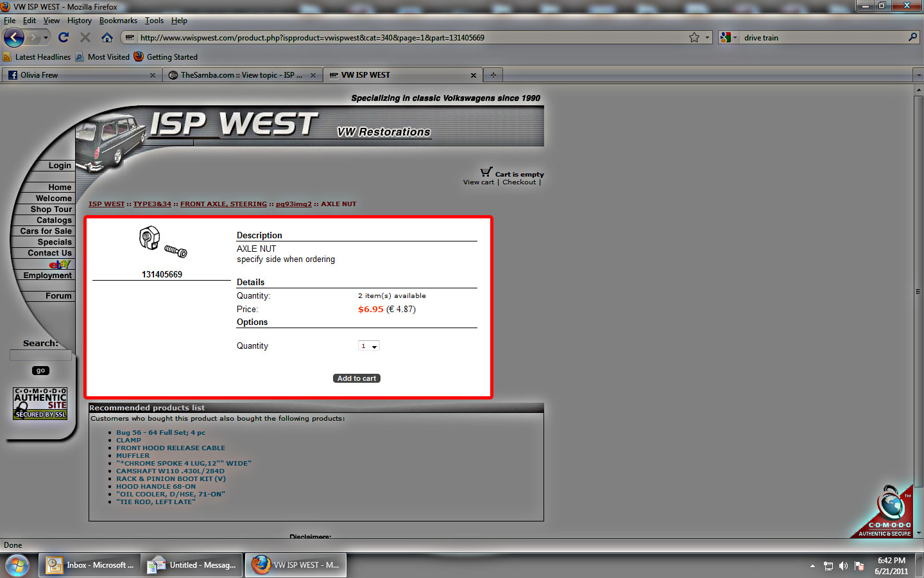
Task: Open the URL history dropdown arrow
Action: pos(708,38)
